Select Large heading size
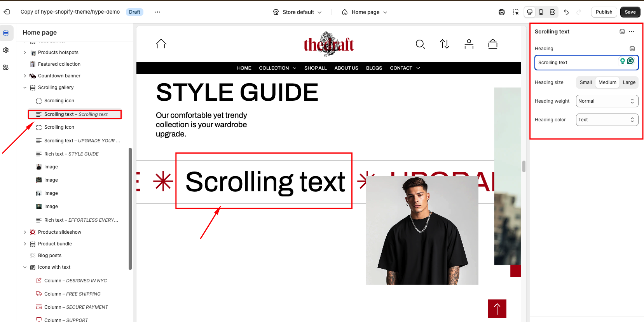The height and width of the screenshot is (322, 644). click(629, 82)
